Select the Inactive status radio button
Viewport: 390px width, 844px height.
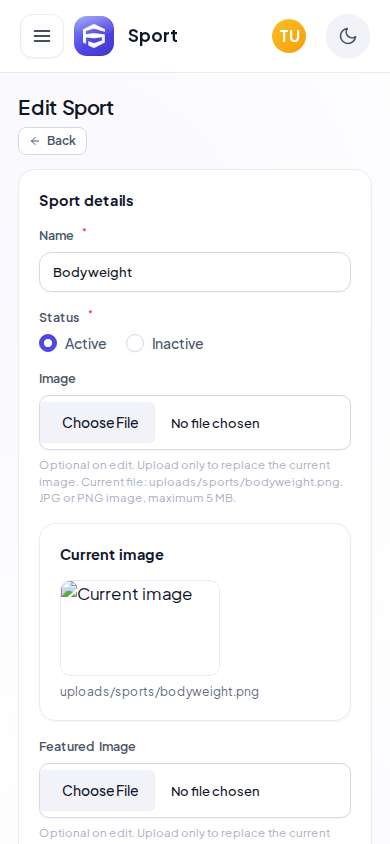click(x=135, y=343)
